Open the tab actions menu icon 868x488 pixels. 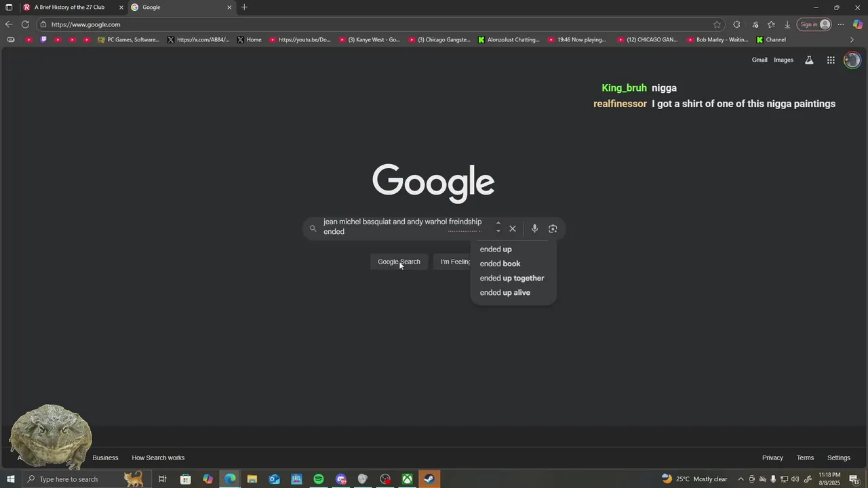[9, 7]
